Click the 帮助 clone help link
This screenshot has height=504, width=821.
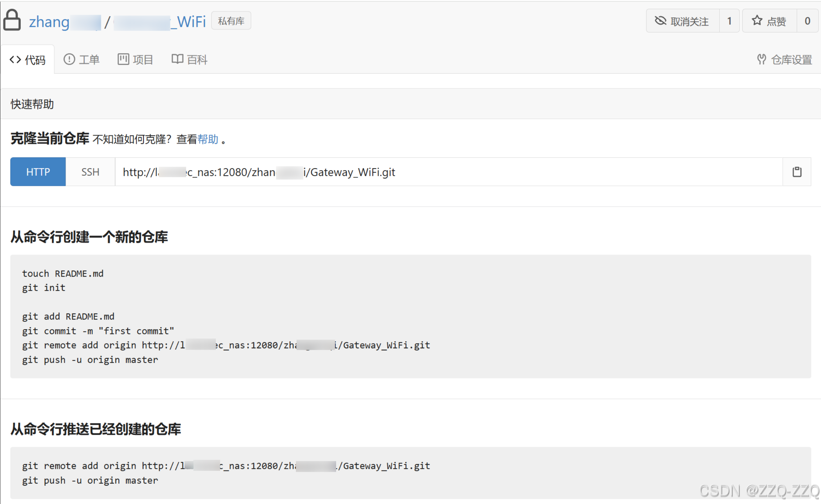tap(207, 139)
